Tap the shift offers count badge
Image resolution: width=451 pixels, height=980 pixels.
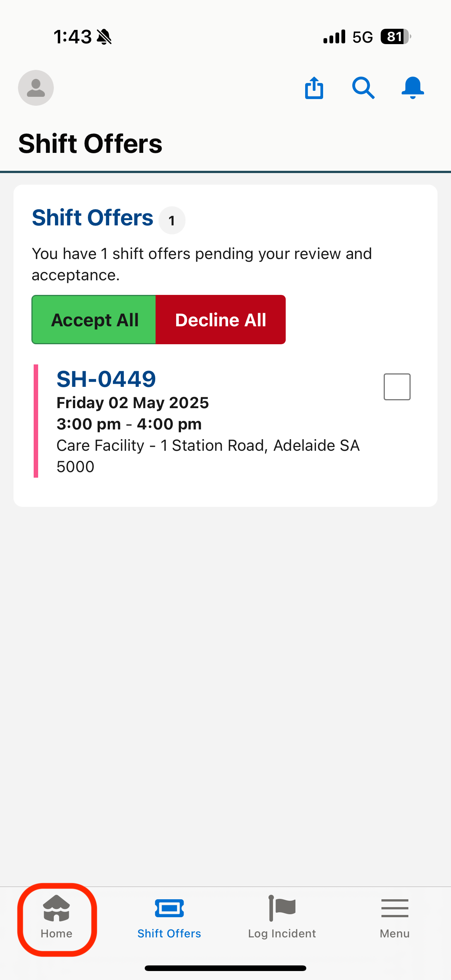tap(172, 220)
